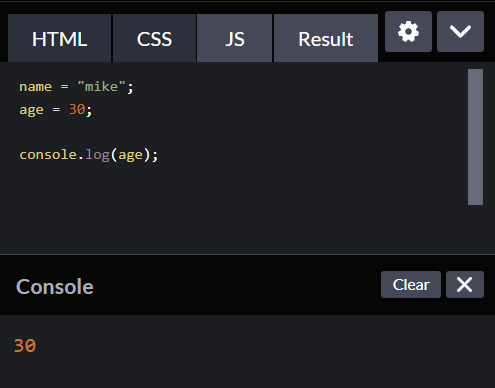Click the Console panel title
The image size is (495, 388).
(x=55, y=287)
